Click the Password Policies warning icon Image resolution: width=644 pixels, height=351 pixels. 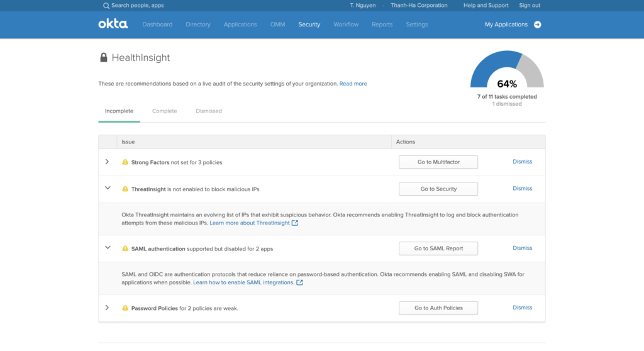click(x=125, y=308)
